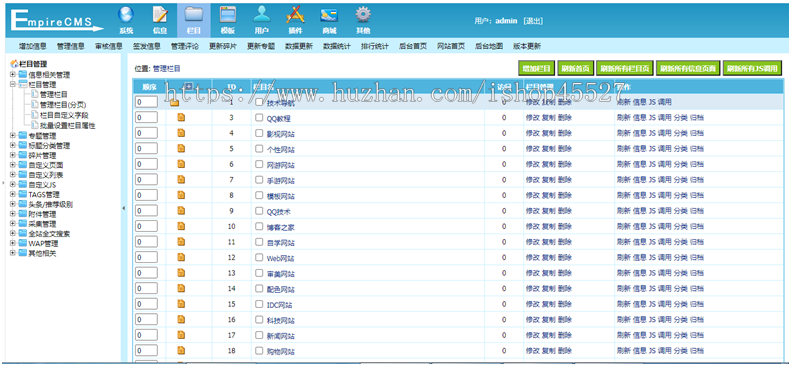Expand the 自定义页面 tree node

click(x=13, y=165)
